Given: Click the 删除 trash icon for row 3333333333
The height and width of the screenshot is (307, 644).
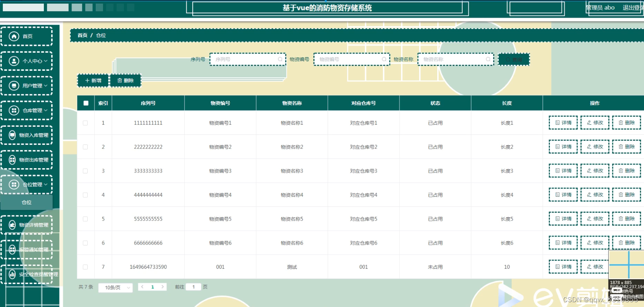Looking at the screenshot, I should 621,171.
